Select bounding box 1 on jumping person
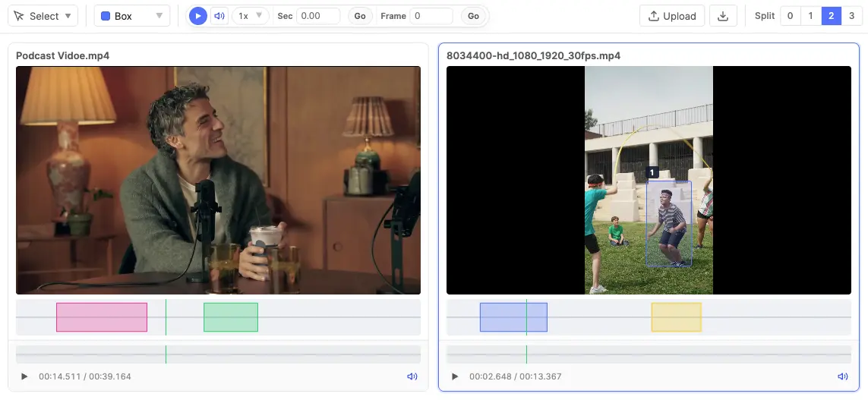This screenshot has width=868, height=400. pos(669,223)
